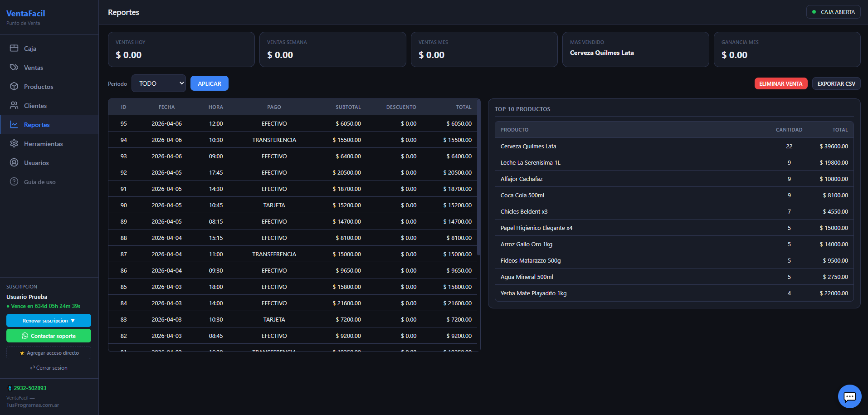The height and width of the screenshot is (415, 868).
Task: Click the Clientes people icon
Action: click(x=14, y=105)
